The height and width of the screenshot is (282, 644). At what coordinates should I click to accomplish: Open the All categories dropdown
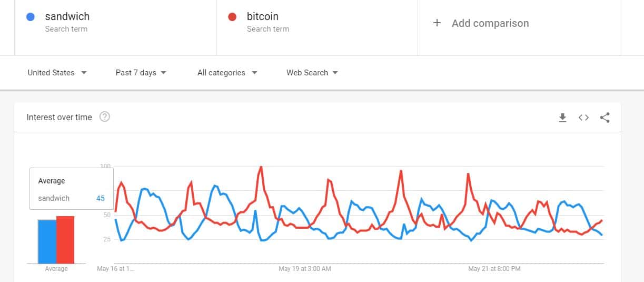click(x=227, y=73)
